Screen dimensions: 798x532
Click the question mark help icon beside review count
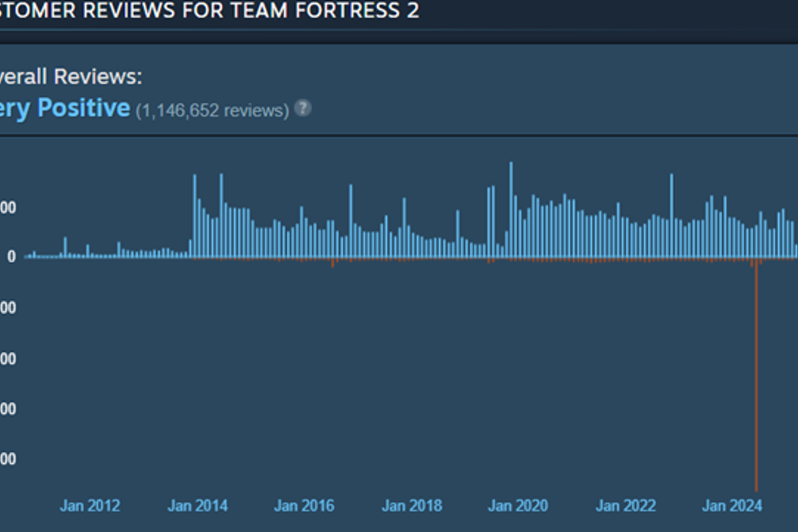(302, 108)
